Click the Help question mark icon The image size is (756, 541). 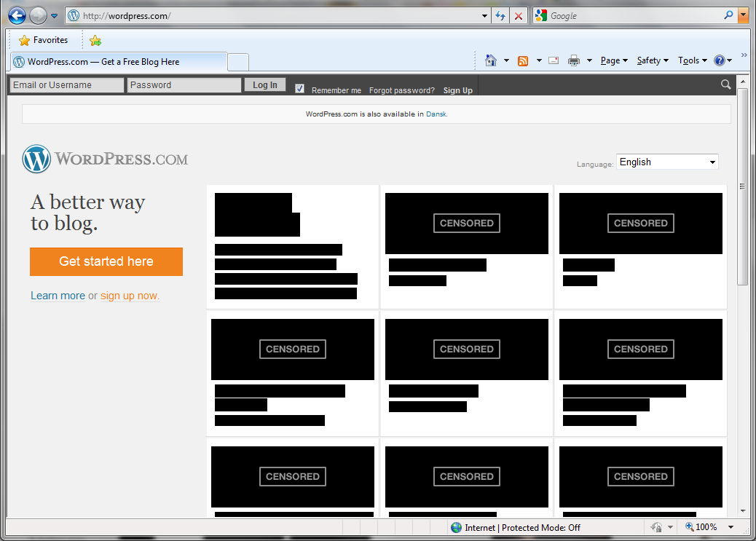720,60
